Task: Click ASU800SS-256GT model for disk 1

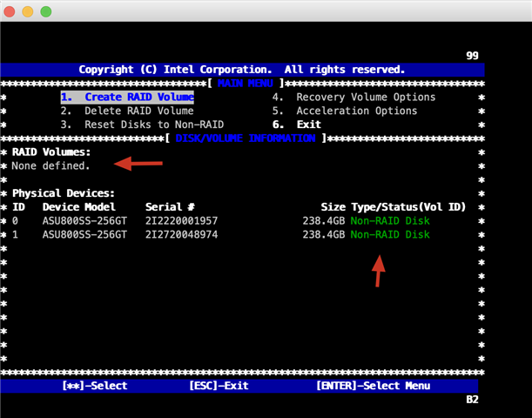Action: 84,234
